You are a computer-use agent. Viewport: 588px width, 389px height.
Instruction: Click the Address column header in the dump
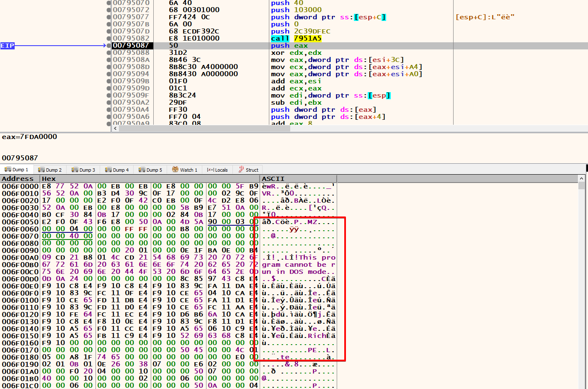[18, 179]
